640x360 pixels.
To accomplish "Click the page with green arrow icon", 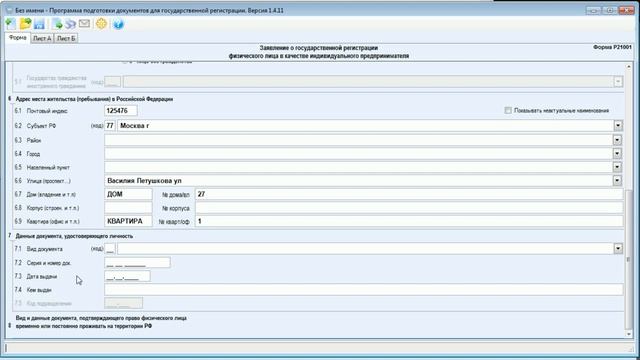I will (x=58, y=24).
